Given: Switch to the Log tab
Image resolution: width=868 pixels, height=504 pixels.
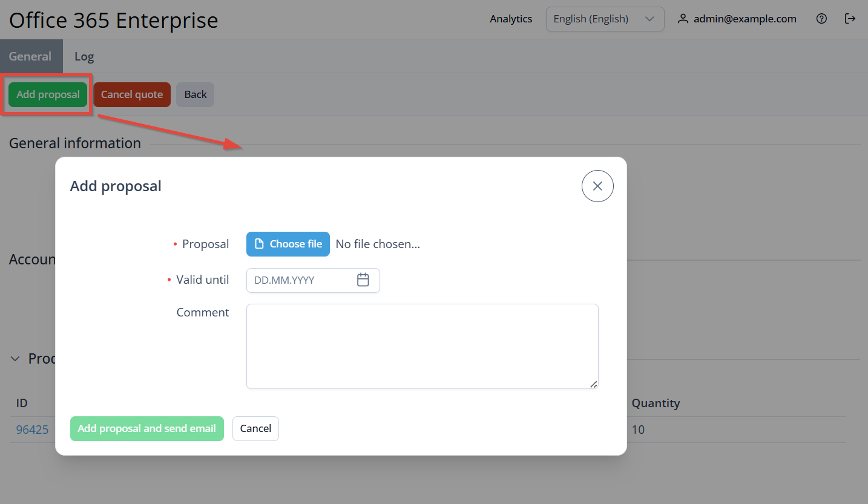Looking at the screenshot, I should 84,56.
